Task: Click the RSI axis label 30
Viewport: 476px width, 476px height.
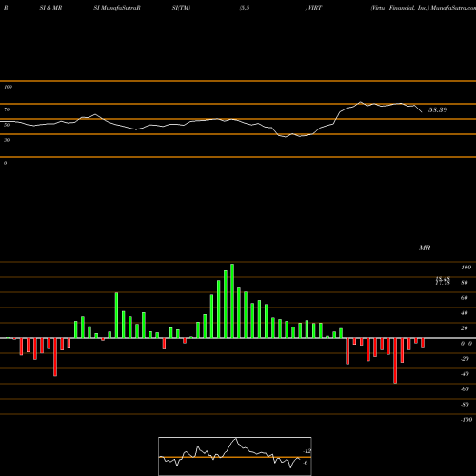Action: point(7,140)
